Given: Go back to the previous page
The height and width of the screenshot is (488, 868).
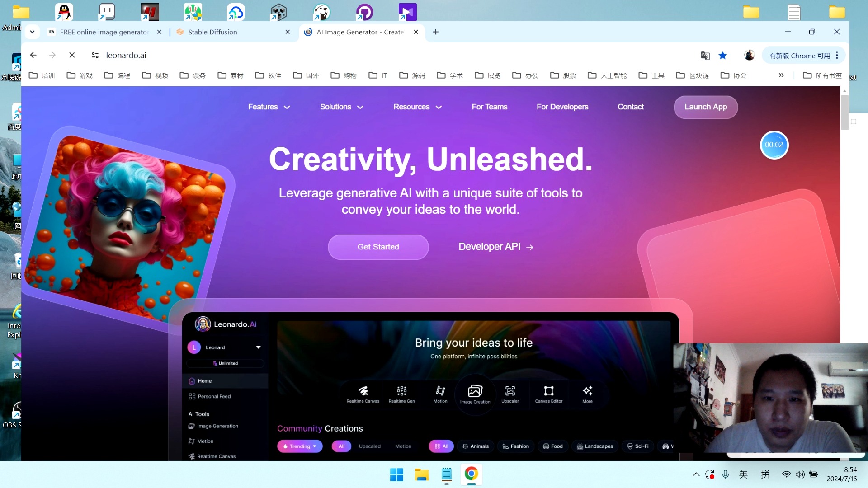Looking at the screenshot, I should click(33, 55).
